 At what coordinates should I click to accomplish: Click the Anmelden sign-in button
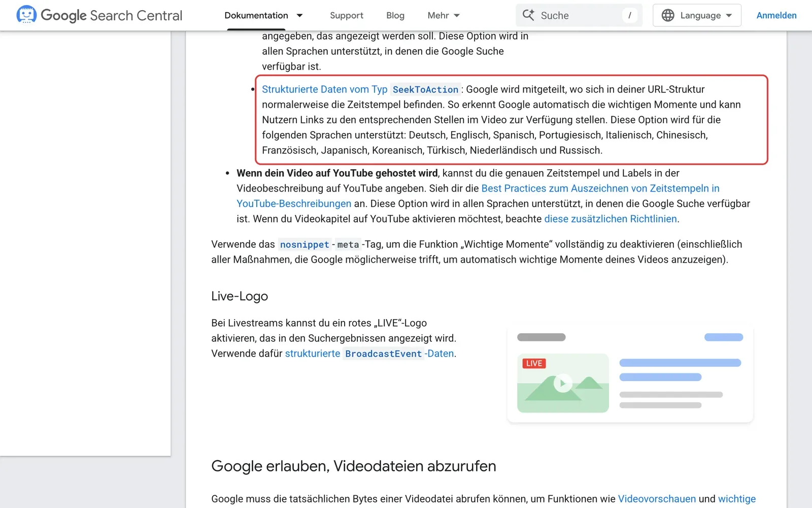click(x=776, y=15)
